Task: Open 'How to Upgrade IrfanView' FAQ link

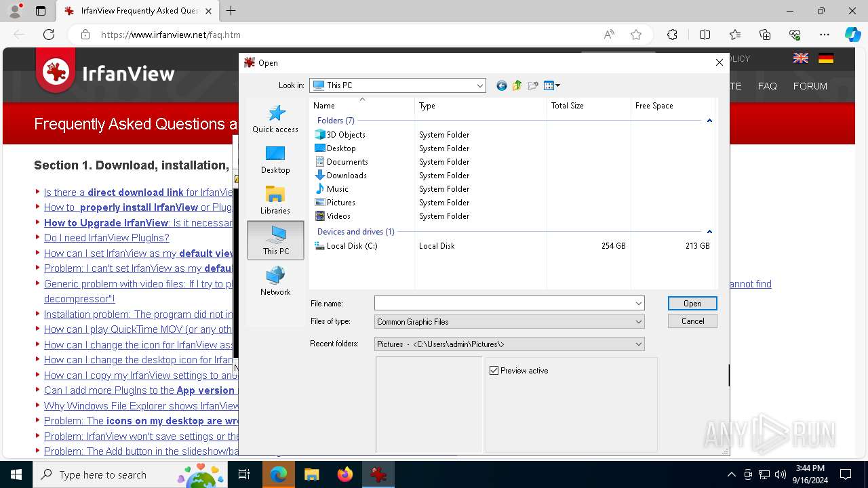Action: (138, 223)
